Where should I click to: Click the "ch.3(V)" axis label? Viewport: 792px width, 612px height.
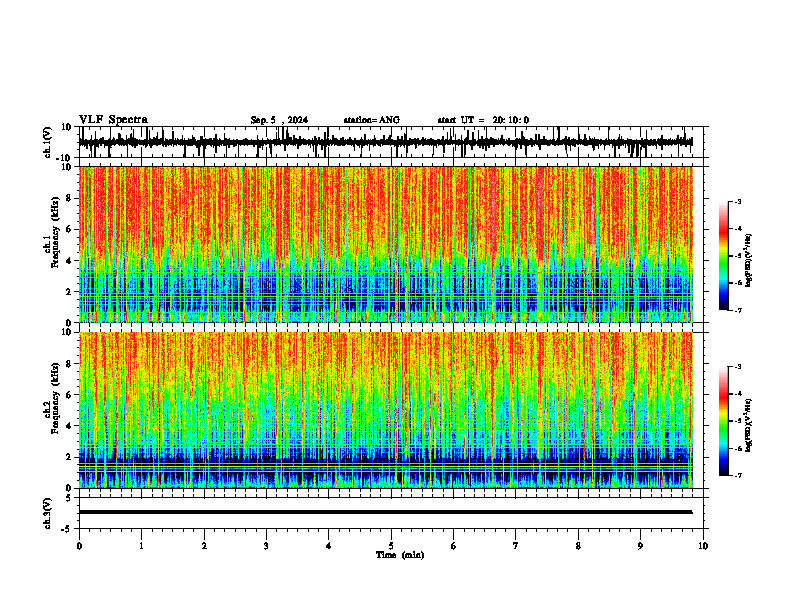coord(48,513)
